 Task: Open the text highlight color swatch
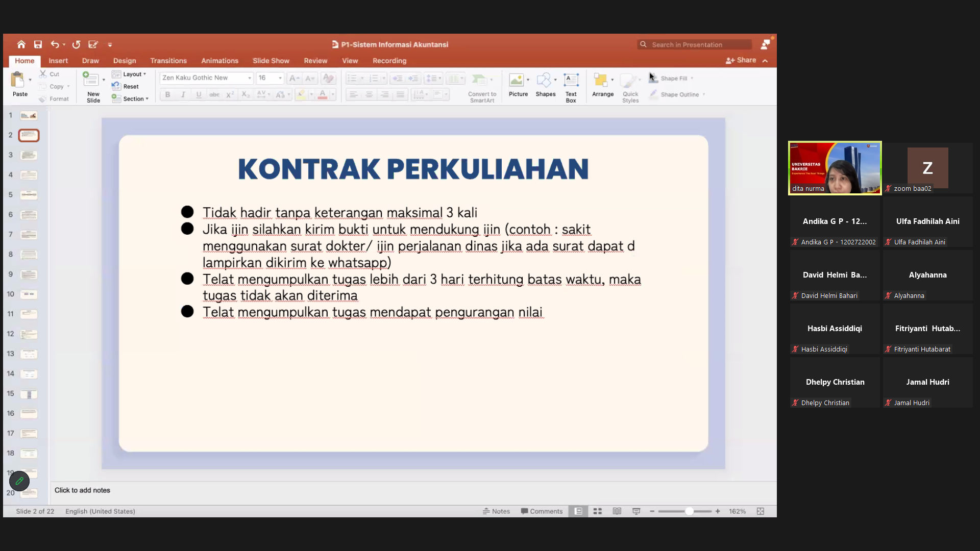pos(301,94)
